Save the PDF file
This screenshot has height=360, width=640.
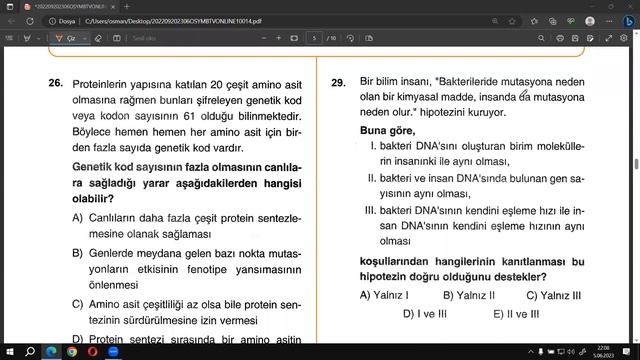click(x=575, y=38)
